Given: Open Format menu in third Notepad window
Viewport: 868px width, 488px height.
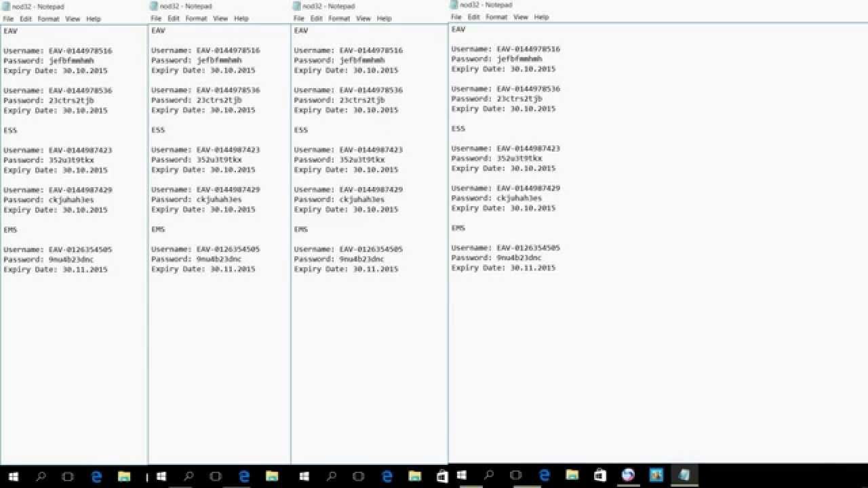Looking at the screenshot, I should pyautogui.click(x=339, y=18).
